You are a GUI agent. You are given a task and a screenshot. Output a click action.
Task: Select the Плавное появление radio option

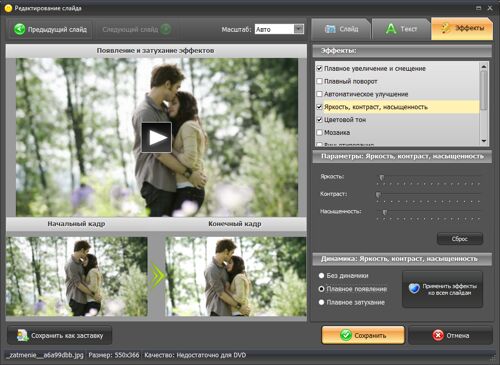pos(321,289)
